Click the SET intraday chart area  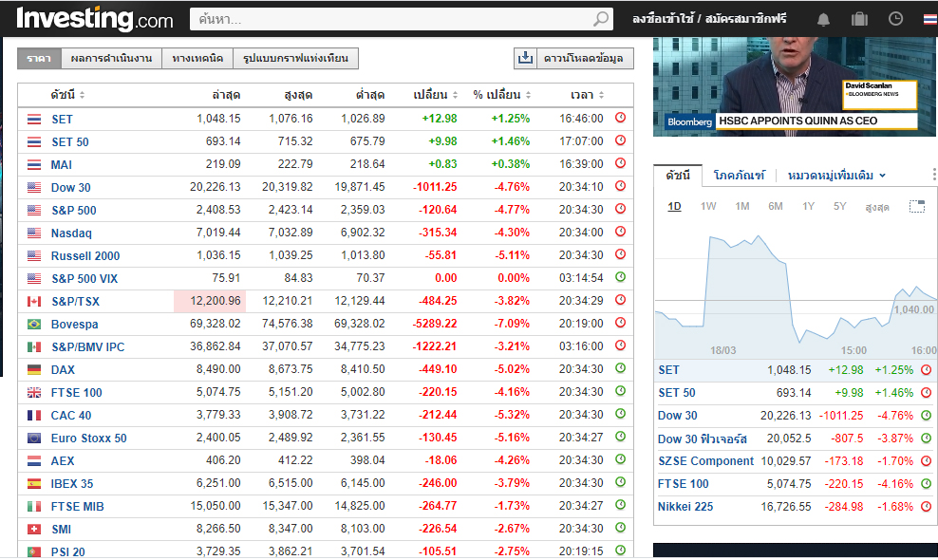point(796,290)
